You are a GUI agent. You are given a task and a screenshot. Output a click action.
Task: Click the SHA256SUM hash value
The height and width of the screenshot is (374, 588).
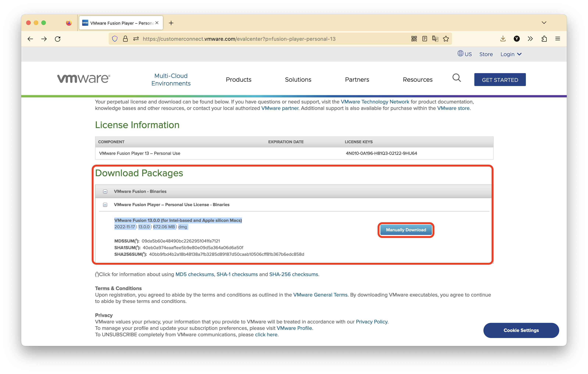coord(227,254)
